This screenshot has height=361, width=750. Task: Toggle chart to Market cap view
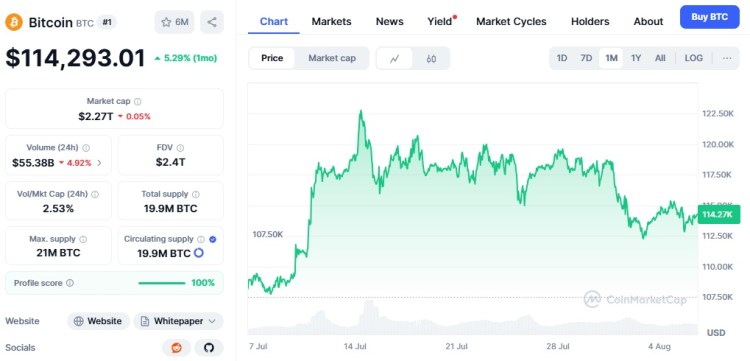[x=332, y=58]
